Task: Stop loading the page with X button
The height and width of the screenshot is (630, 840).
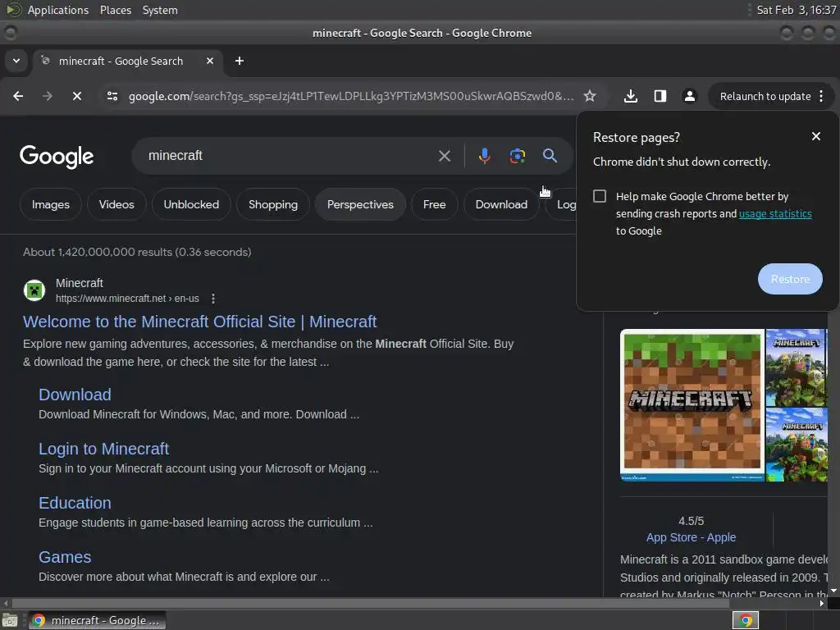Action: click(x=77, y=96)
